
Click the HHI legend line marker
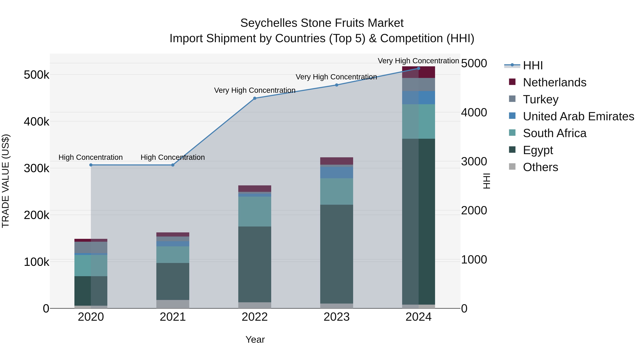[512, 65]
